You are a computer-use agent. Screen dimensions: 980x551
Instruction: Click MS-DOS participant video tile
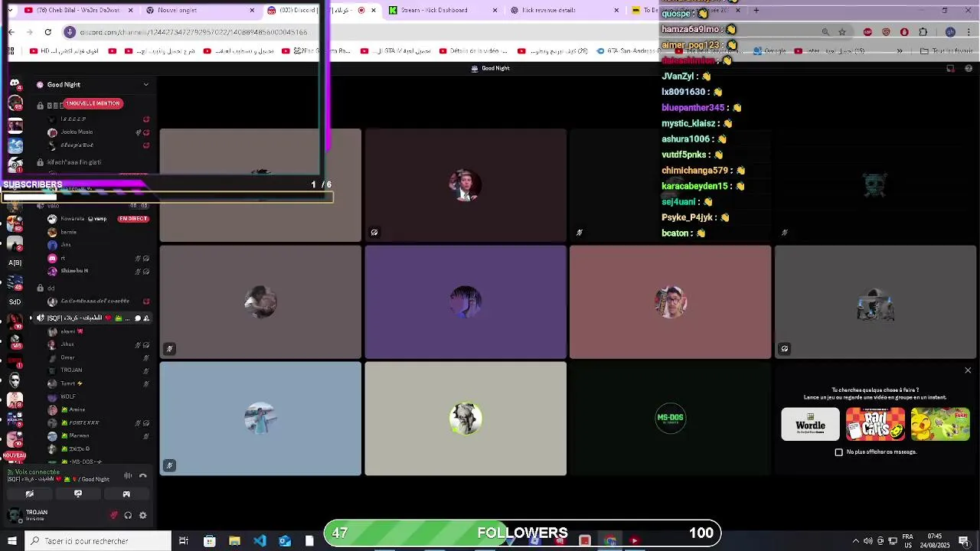click(x=670, y=419)
